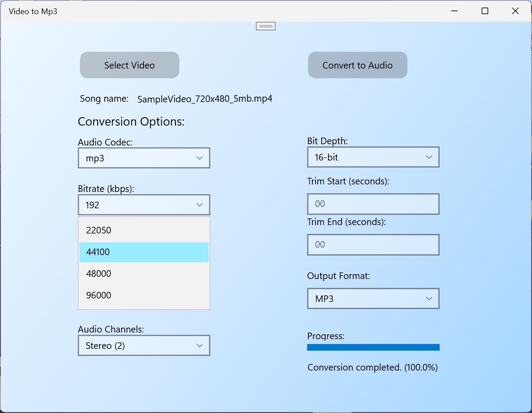532x413 pixels.
Task: Close the Video to Mp3 window
Action: click(x=515, y=11)
